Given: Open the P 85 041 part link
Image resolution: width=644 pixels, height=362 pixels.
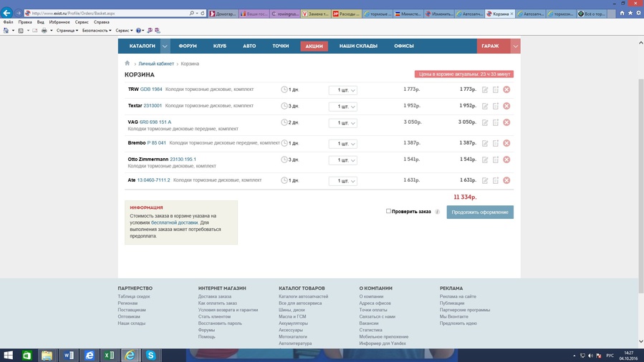Looking at the screenshot, I should 156,142.
